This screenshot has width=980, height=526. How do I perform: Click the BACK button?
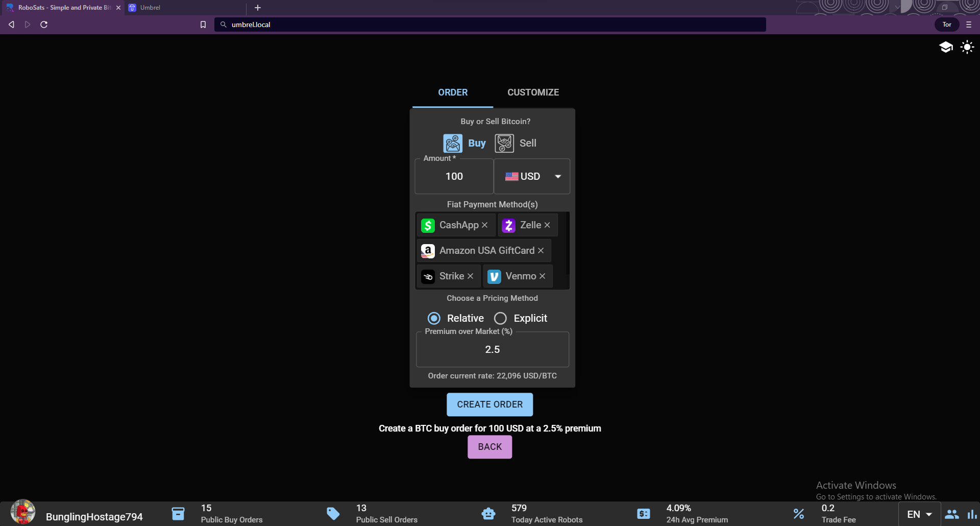489,447
